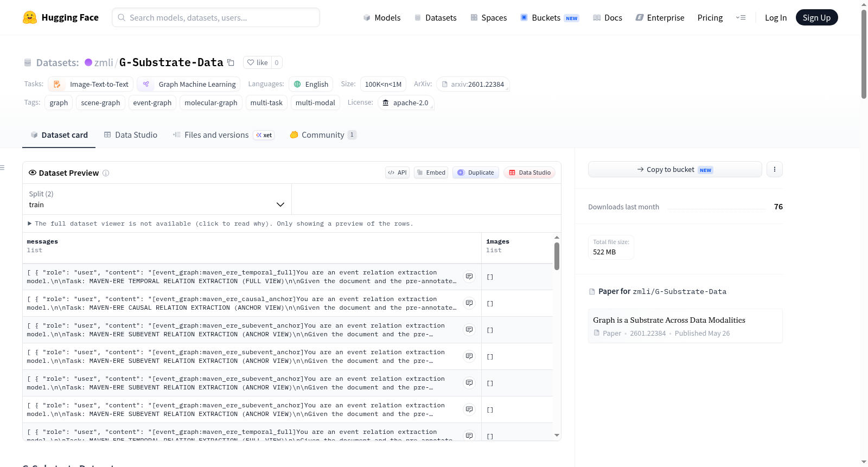Viewport: 868px width, 467px height.
Task: Click the xet badge on Files and versions
Action: pos(264,135)
